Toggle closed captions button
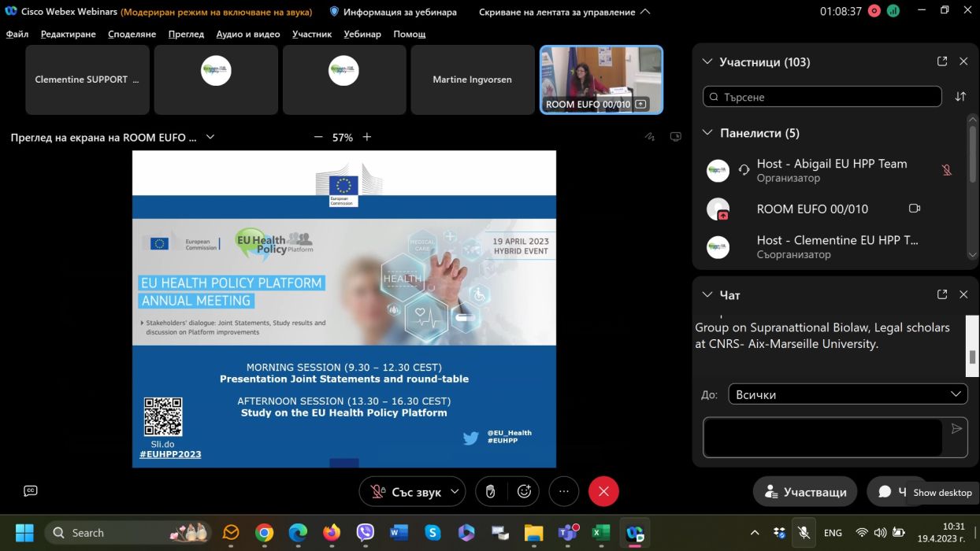This screenshot has width=980, height=551. tap(31, 491)
